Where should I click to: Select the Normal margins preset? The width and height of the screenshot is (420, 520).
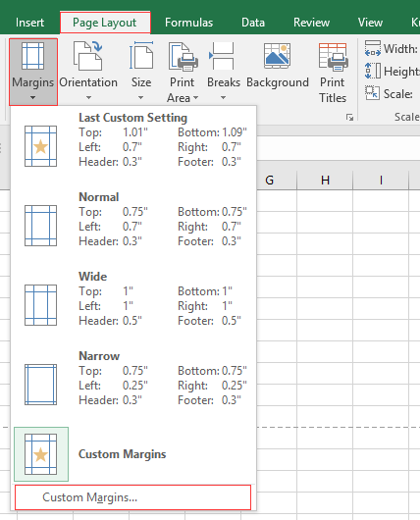click(133, 220)
